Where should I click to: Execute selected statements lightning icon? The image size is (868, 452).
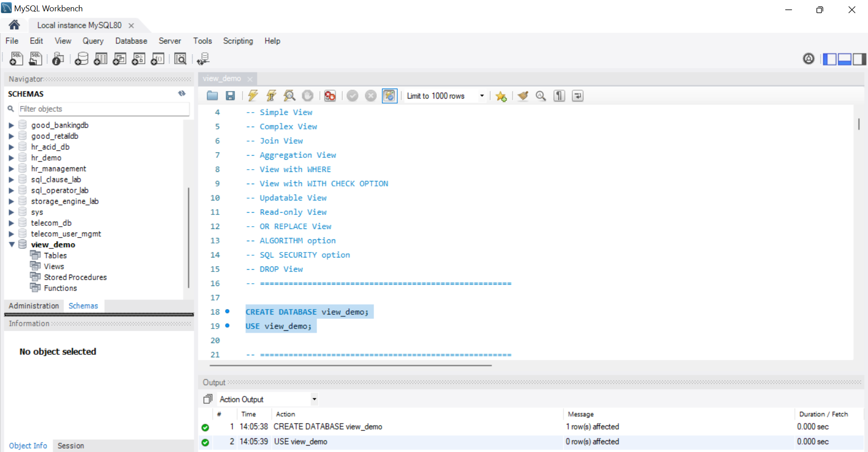(253, 96)
